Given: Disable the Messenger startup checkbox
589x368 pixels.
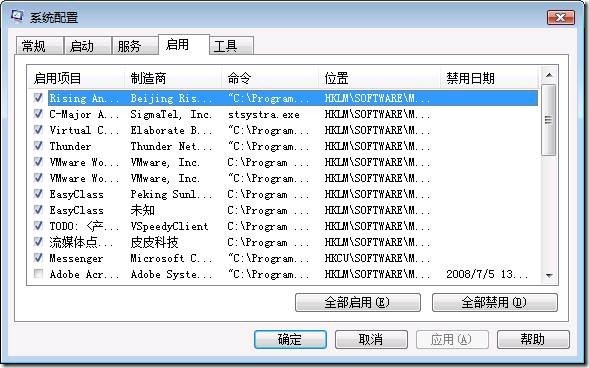Looking at the screenshot, I should point(38,258).
